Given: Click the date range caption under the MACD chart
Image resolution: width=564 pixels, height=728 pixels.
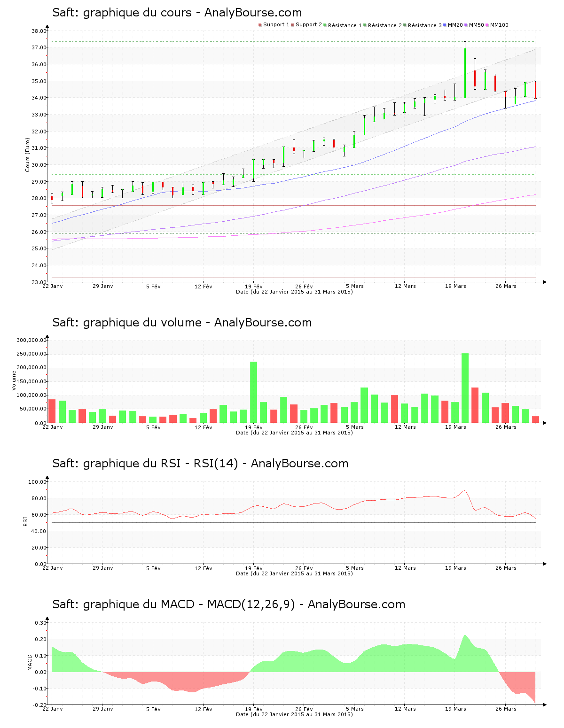Looking at the screenshot, I should [x=294, y=714].
